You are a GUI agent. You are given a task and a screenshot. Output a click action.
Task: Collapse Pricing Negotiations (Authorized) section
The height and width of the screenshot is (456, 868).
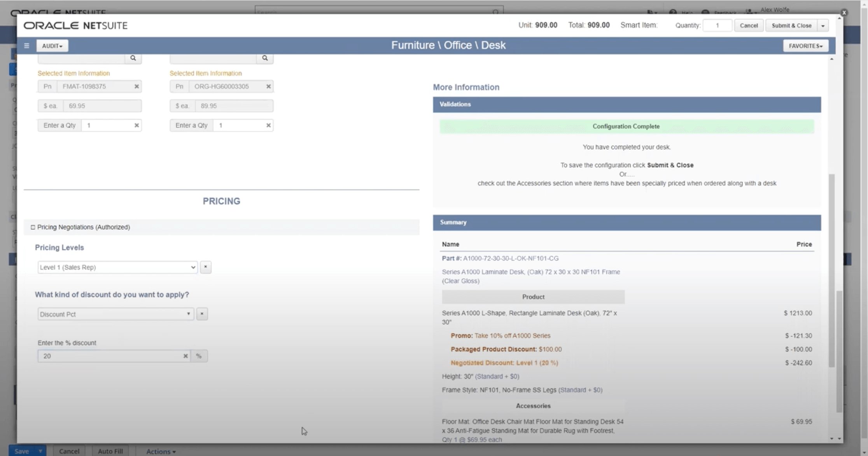point(33,227)
